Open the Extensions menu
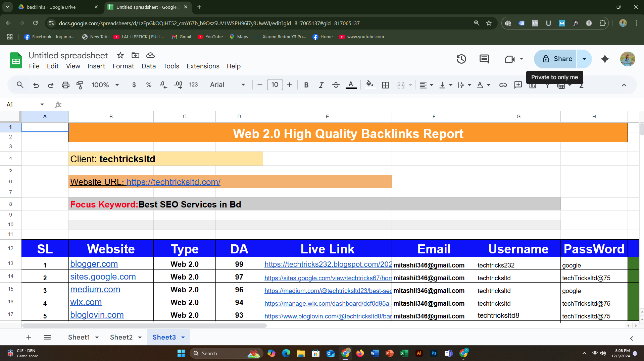Viewport: 644px width, 361px height. (203, 66)
